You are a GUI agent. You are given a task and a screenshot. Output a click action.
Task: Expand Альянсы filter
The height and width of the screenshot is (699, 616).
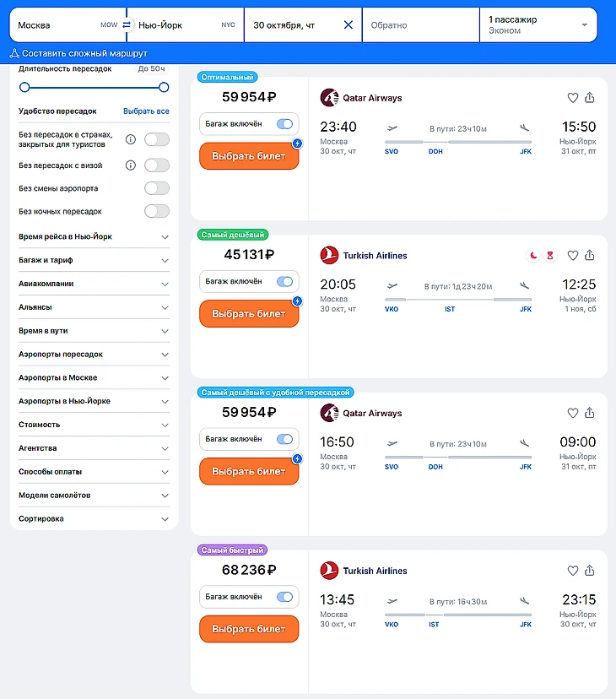tap(94, 307)
